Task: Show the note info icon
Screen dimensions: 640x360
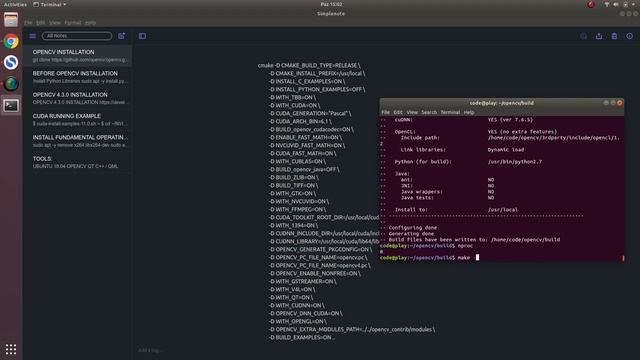Action: [630, 36]
